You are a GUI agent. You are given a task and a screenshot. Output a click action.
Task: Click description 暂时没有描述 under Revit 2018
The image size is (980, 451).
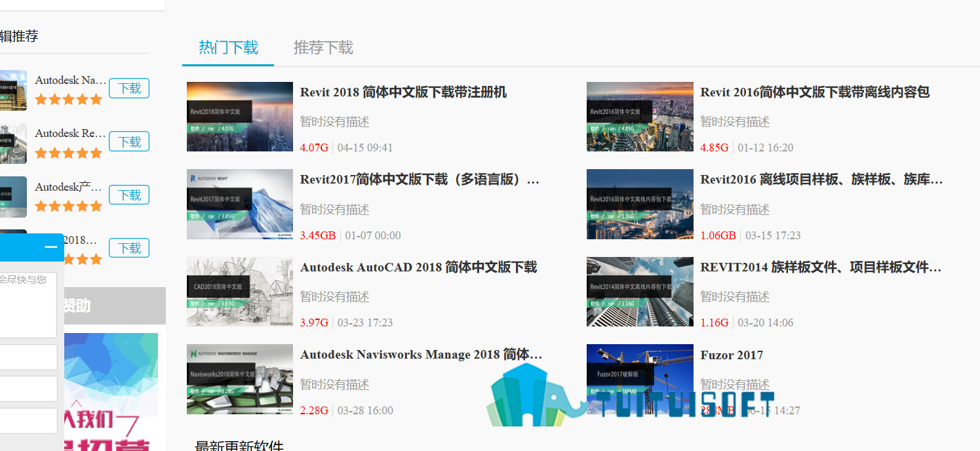(x=335, y=122)
